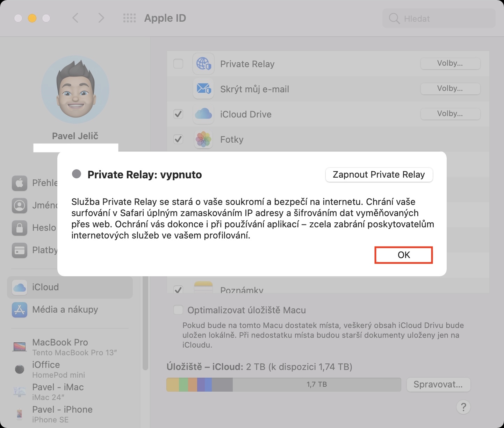Select Pavel - iMac device row
Viewport: 504px width, 428px height.
click(x=70, y=392)
